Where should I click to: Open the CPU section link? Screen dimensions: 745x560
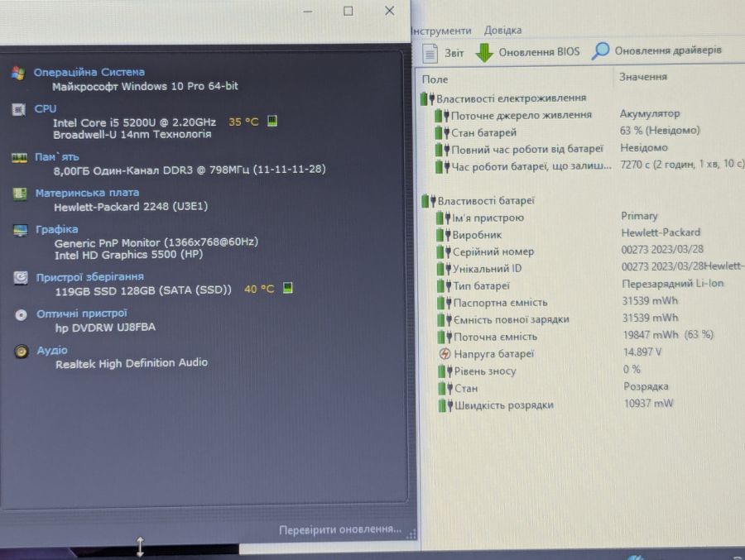pos(46,108)
